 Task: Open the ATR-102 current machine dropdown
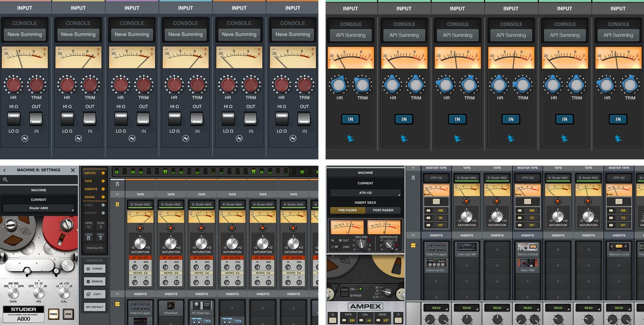click(365, 193)
